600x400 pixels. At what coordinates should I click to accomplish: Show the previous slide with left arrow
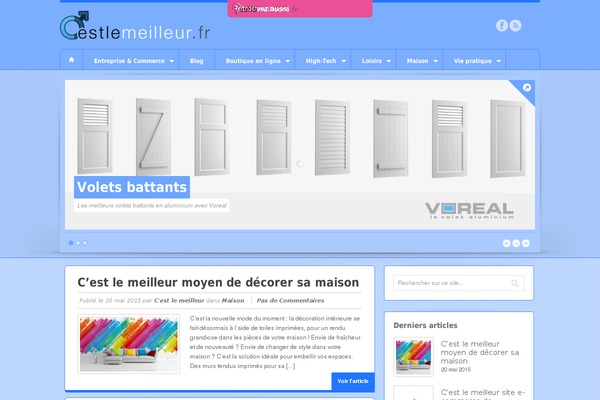coord(506,243)
